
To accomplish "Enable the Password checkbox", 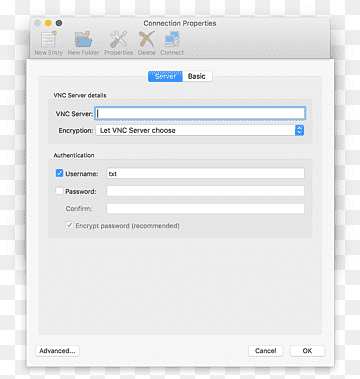I will (x=59, y=191).
